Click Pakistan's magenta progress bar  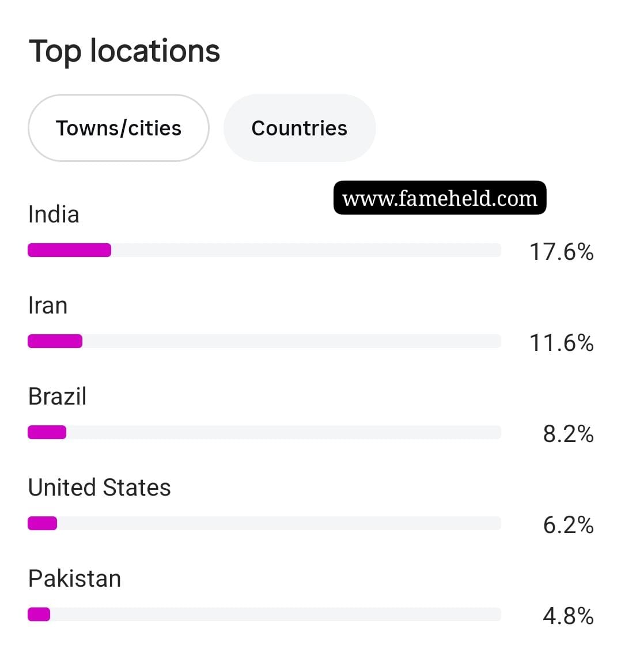39,614
